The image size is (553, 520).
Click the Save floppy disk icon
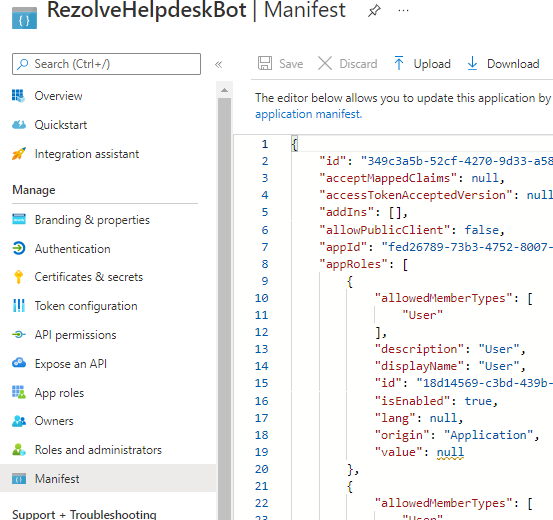[265, 64]
